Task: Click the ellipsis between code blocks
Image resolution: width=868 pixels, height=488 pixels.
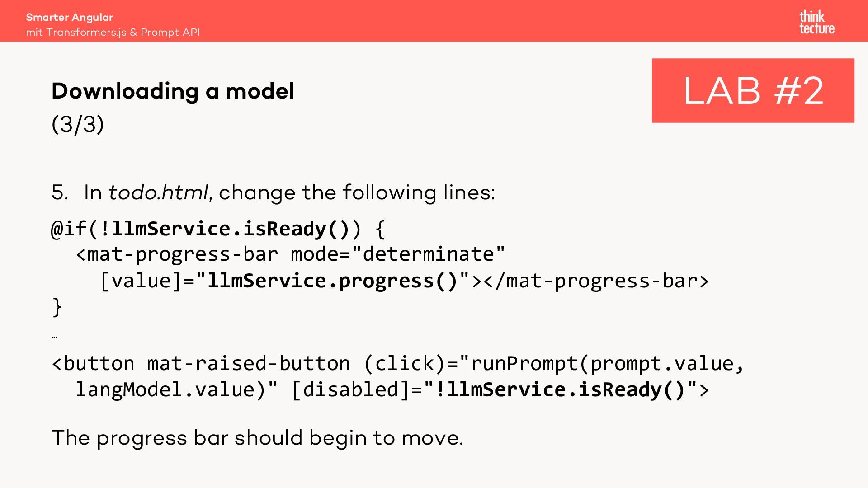Action: (x=54, y=337)
